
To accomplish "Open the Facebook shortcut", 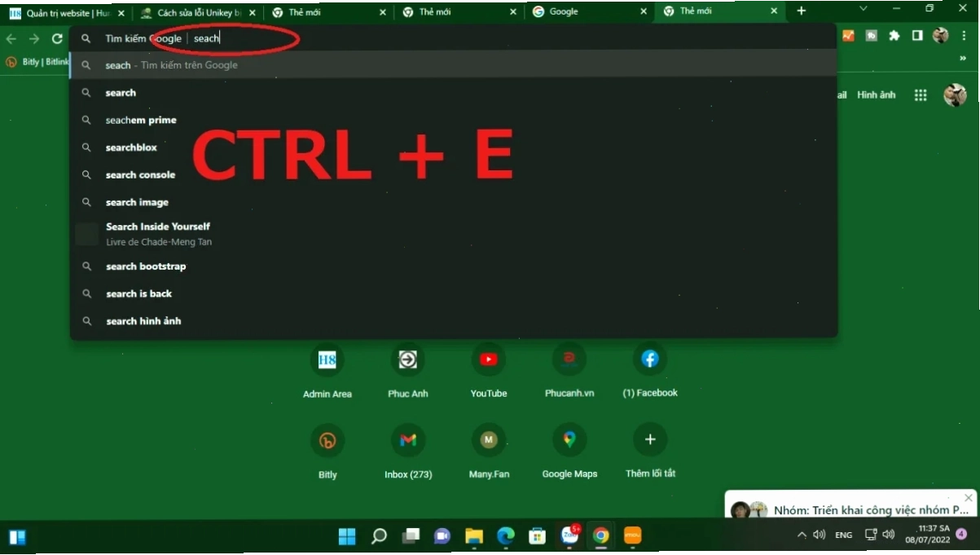I will coord(650,372).
